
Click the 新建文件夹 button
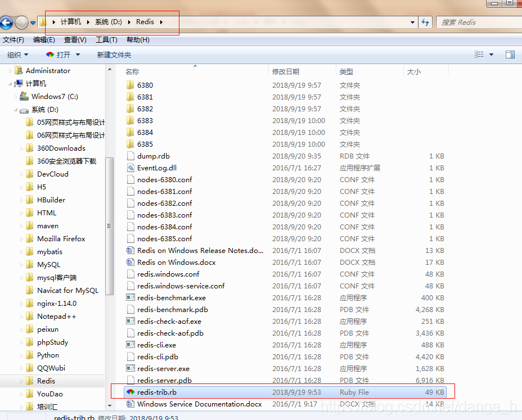click(114, 55)
